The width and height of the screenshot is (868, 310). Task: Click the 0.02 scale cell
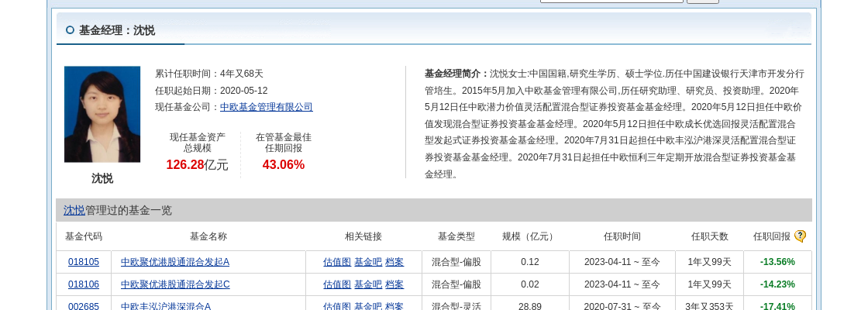point(530,284)
